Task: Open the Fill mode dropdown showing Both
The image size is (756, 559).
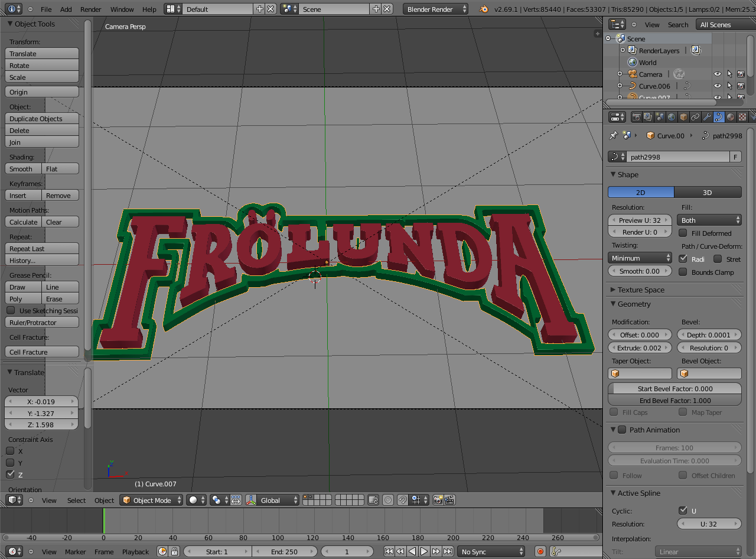Action: point(709,220)
